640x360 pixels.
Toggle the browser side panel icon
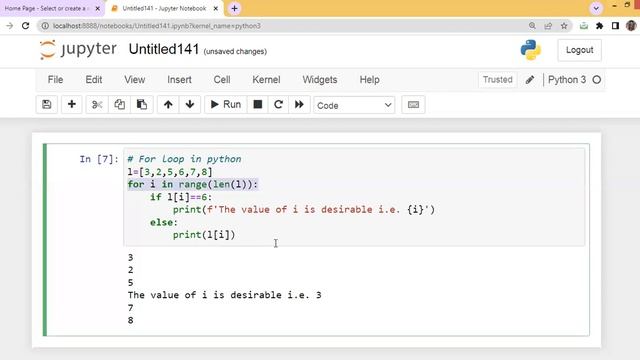pyautogui.click(x=615, y=26)
